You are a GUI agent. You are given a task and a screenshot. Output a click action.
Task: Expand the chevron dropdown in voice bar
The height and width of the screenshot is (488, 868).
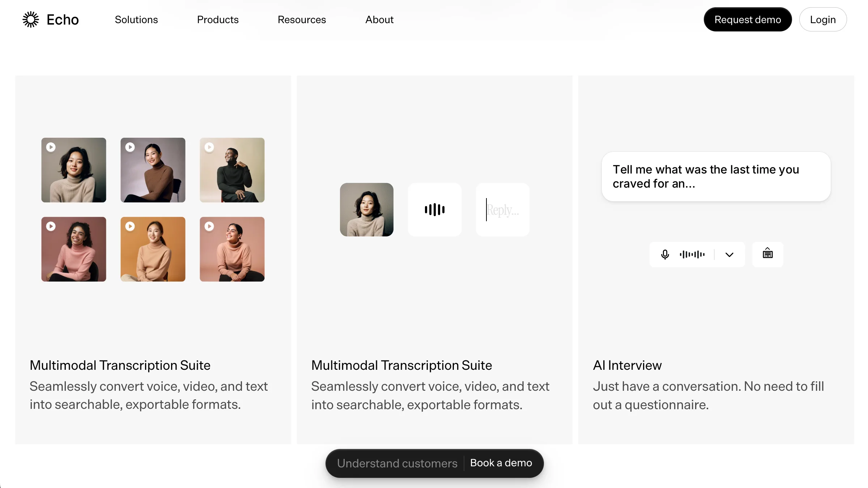pos(729,254)
